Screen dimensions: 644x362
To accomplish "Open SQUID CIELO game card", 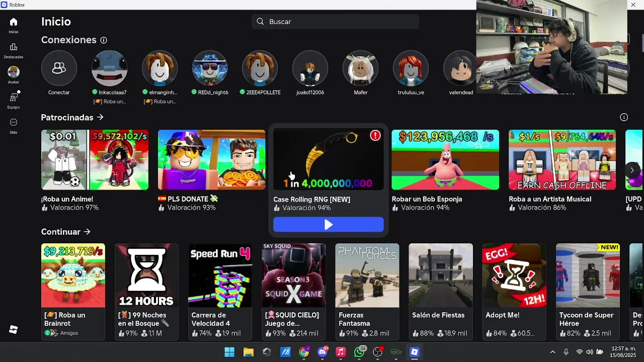I will pos(293,292).
